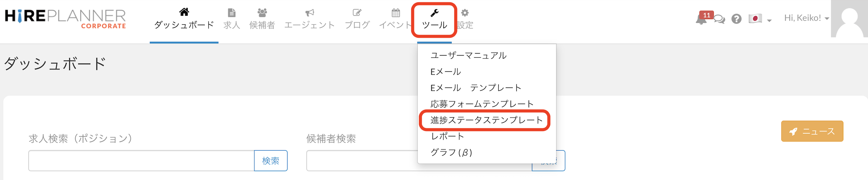Open the chat messages icon
Image resolution: width=868 pixels, height=180 pixels.
pyautogui.click(x=719, y=19)
